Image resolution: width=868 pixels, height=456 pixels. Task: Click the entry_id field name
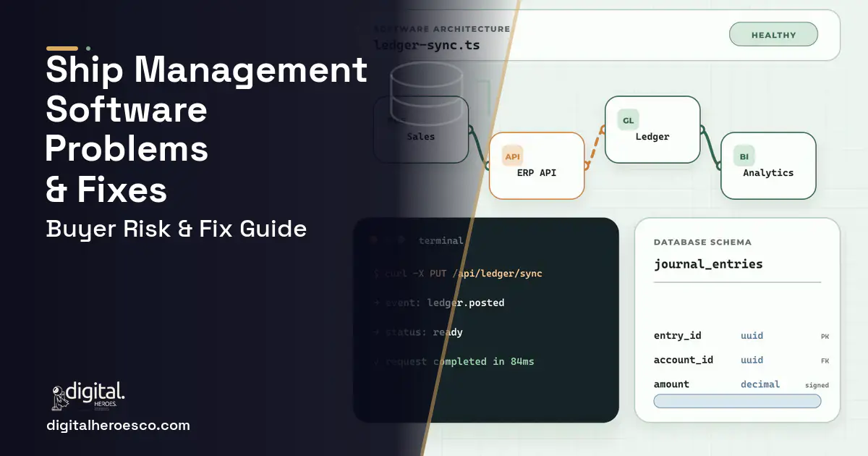click(x=677, y=336)
